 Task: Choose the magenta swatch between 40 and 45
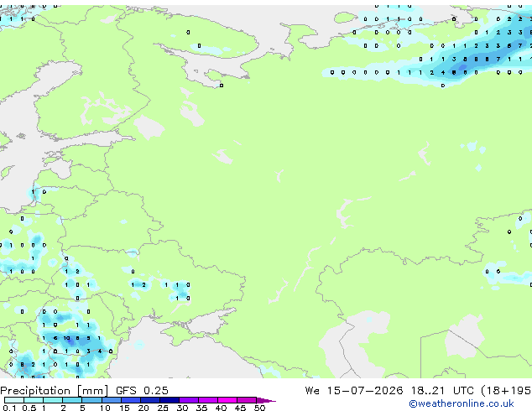point(227,400)
